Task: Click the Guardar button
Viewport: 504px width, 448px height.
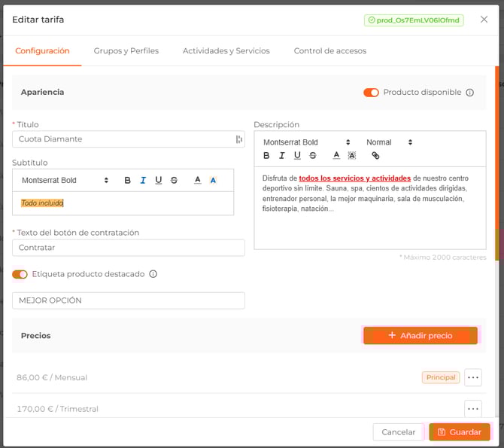Action: [459, 432]
